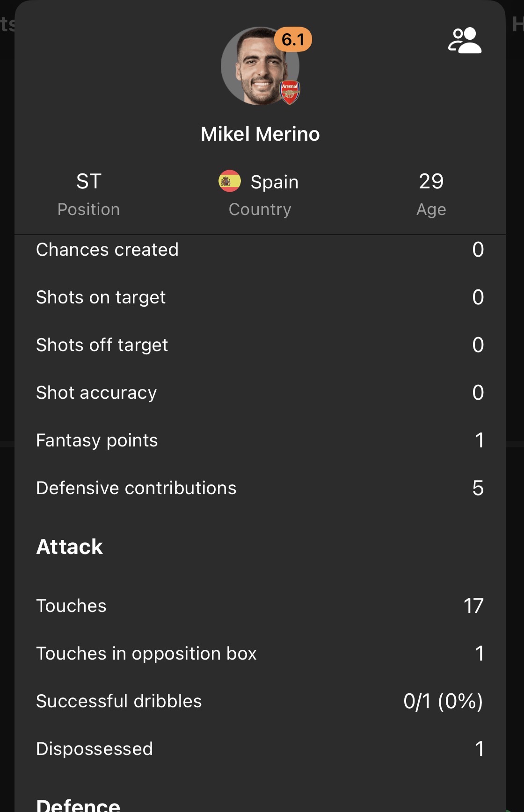Select the Defence section header
Image resolution: width=524 pixels, height=812 pixels.
coord(78,805)
